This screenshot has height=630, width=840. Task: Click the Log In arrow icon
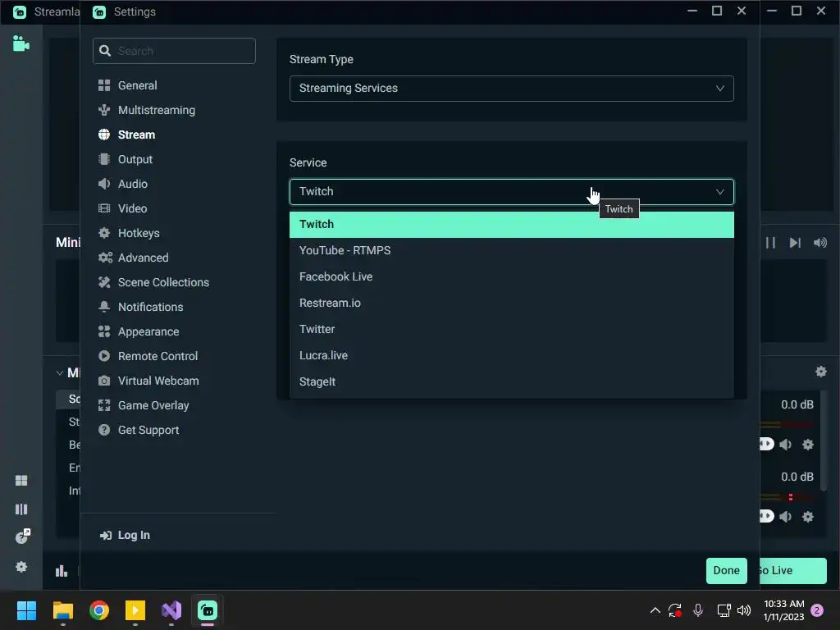[x=106, y=535]
